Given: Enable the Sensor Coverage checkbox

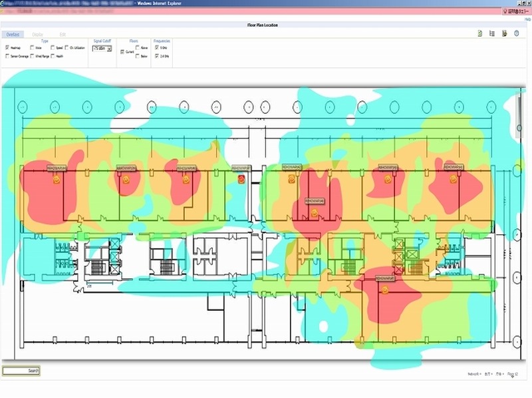Looking at the screenshot, I should coord(7,57).
